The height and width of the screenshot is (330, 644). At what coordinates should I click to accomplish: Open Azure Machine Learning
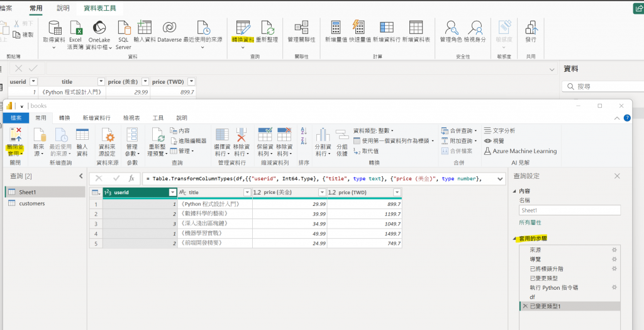[520, 151]
